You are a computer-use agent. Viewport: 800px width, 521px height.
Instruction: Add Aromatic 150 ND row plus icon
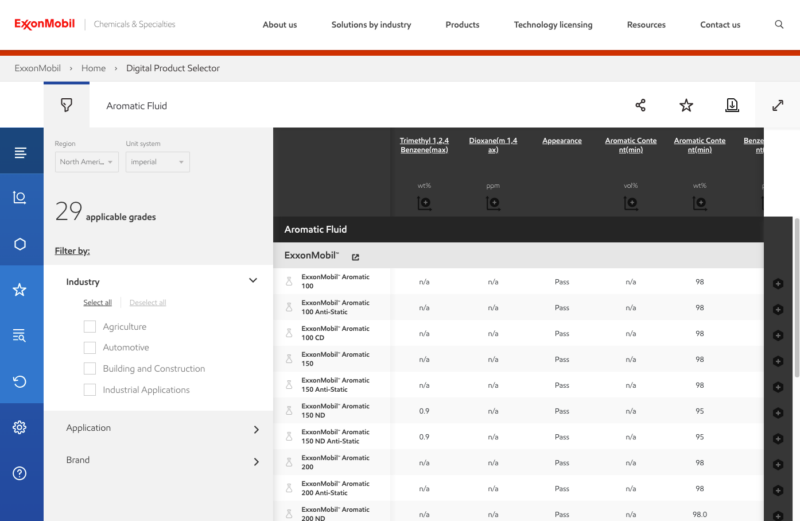778,413
